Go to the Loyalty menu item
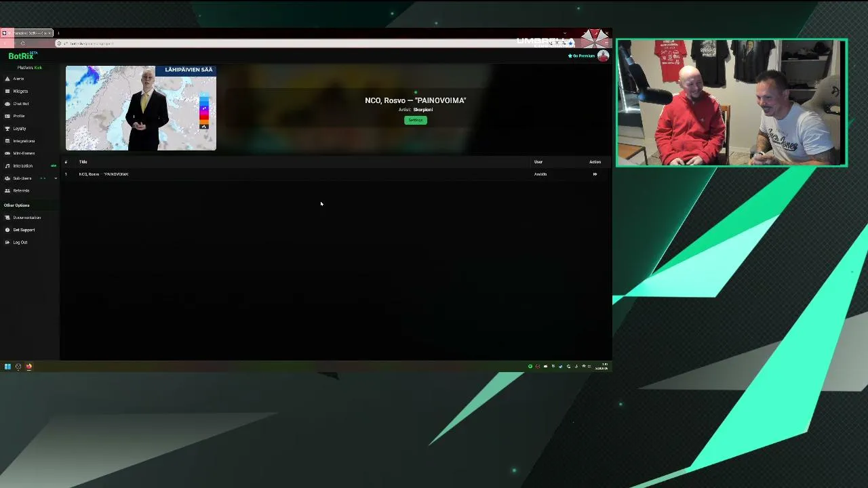The image size is (868, 488). click(20, 128)
